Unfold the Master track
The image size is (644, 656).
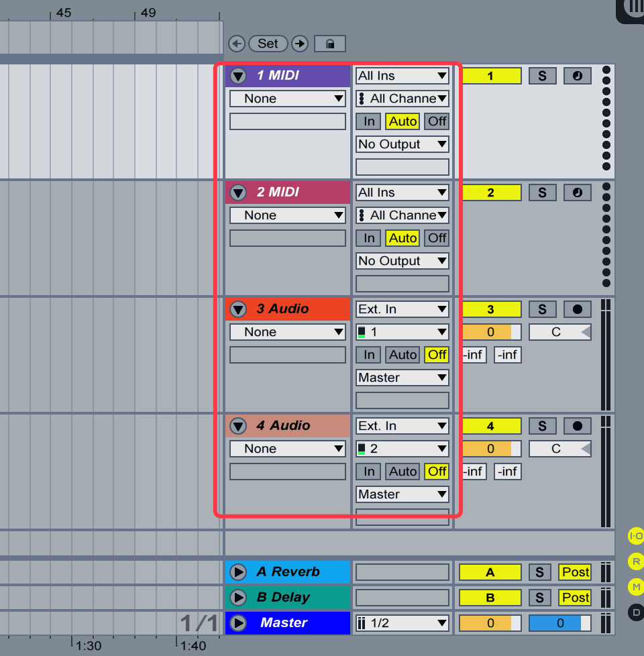coord(238,623)
